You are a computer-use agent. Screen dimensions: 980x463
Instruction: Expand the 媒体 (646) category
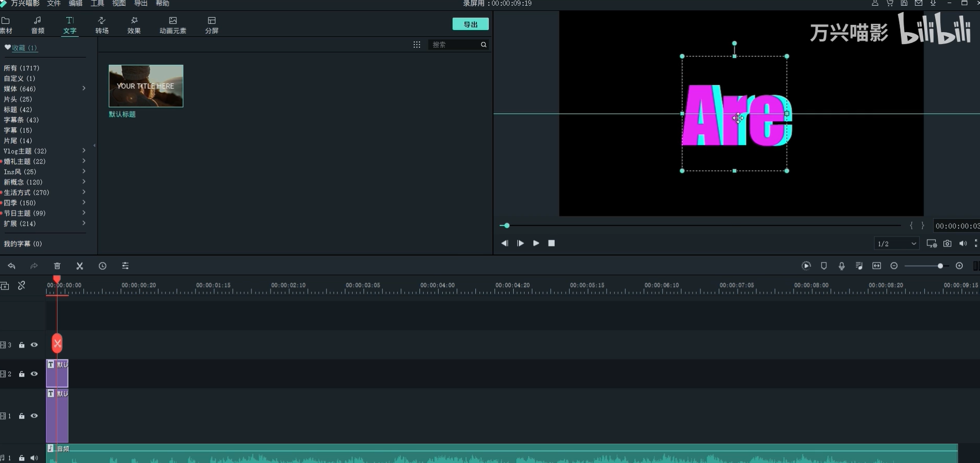point(84,88)
